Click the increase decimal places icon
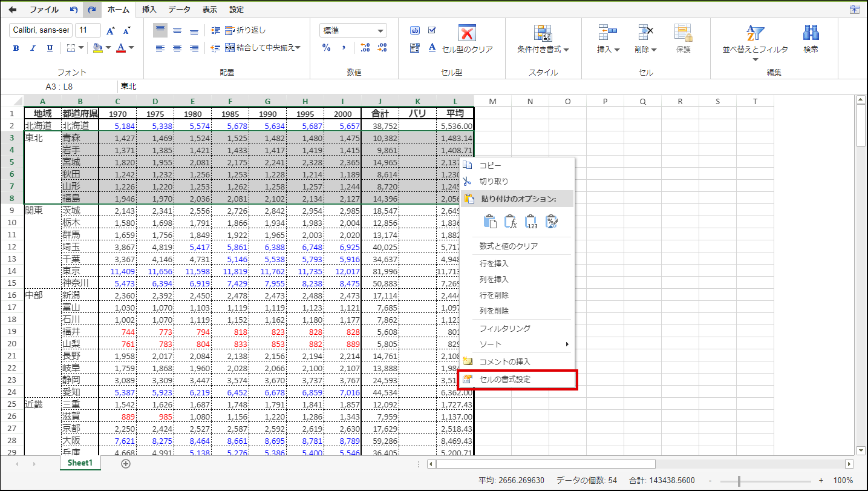 pos(365,48)
